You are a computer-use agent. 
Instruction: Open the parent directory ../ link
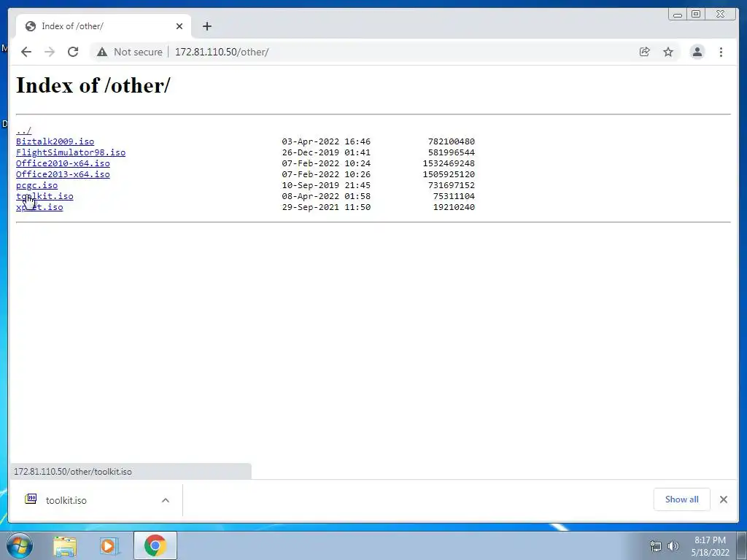pyautogui.click(x=23, y=131)
